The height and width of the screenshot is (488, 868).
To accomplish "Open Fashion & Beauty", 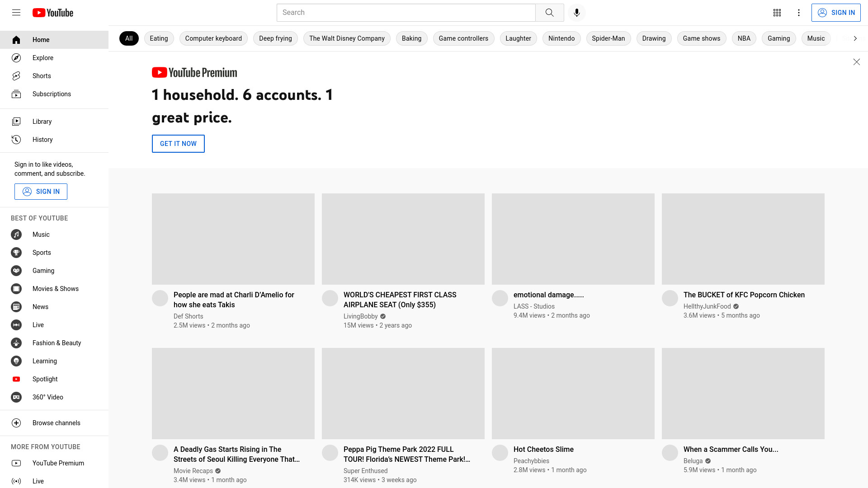I will pos(54,343).
